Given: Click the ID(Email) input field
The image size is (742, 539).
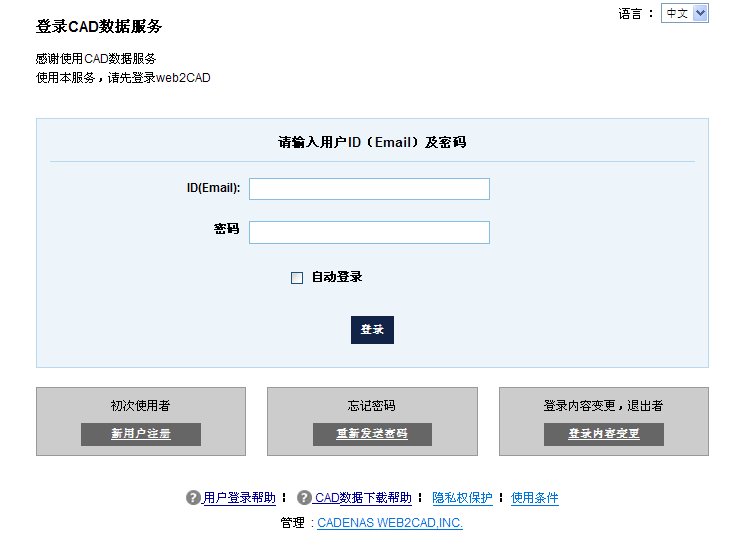Looking at the screenshot, I should 369,189.
